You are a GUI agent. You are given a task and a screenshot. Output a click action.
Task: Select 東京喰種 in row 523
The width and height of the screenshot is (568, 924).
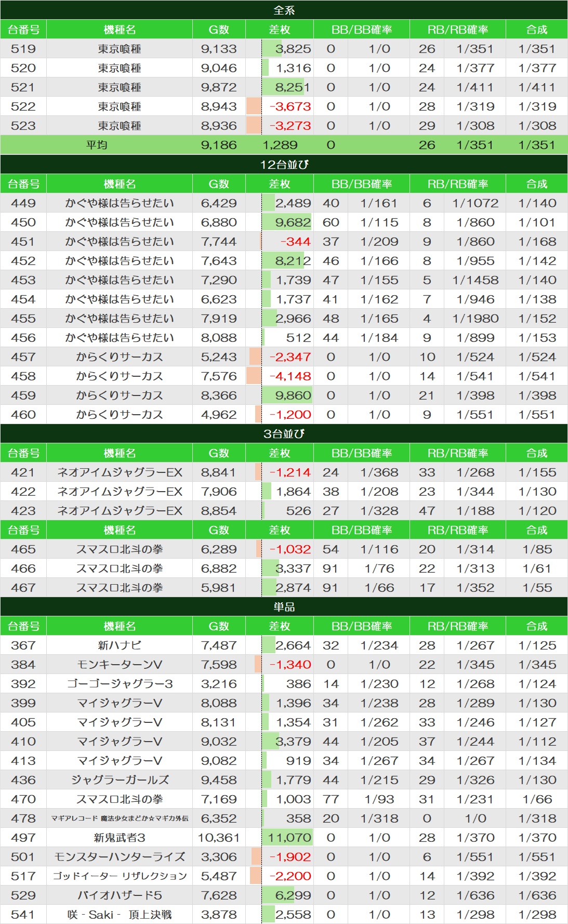click(x=120, y=126)
